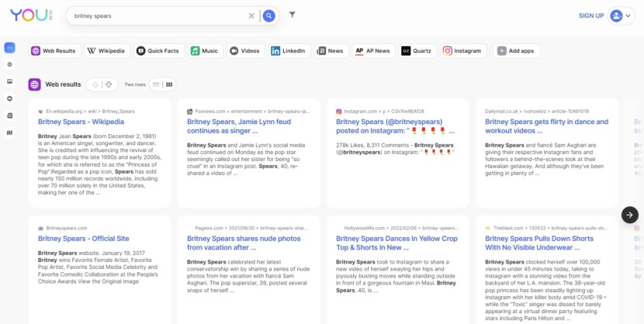This screenshot has width=644, height=324.
Task: Click the Instagram.com breadcrumb URL
Action: 384,112
